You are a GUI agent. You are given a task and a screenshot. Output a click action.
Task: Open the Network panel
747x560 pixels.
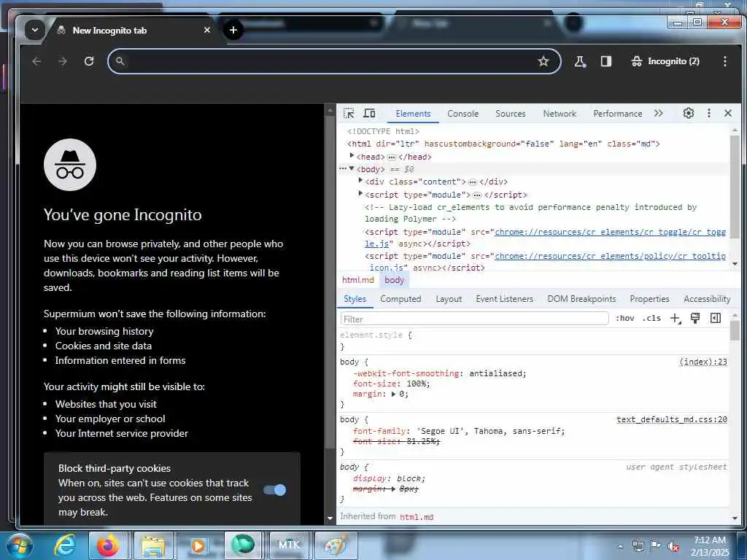(560, 113)
